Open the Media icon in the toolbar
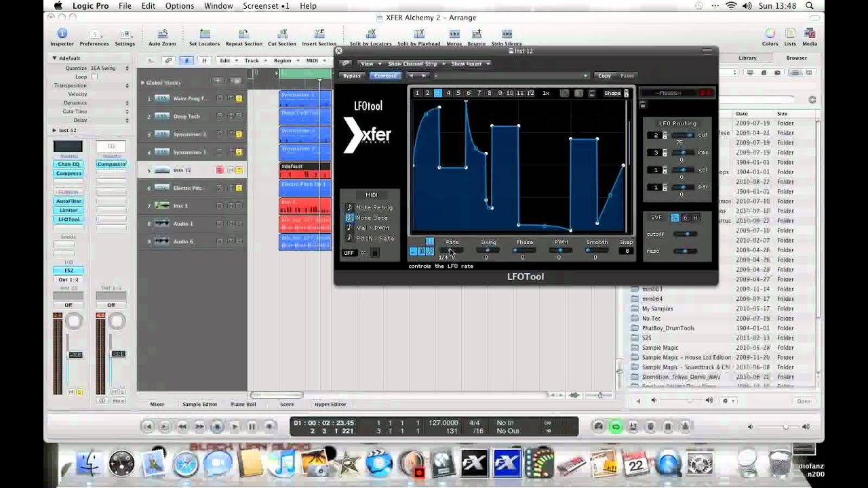The width and height of the screenshot is (868, 488). [x=810, y=33]
